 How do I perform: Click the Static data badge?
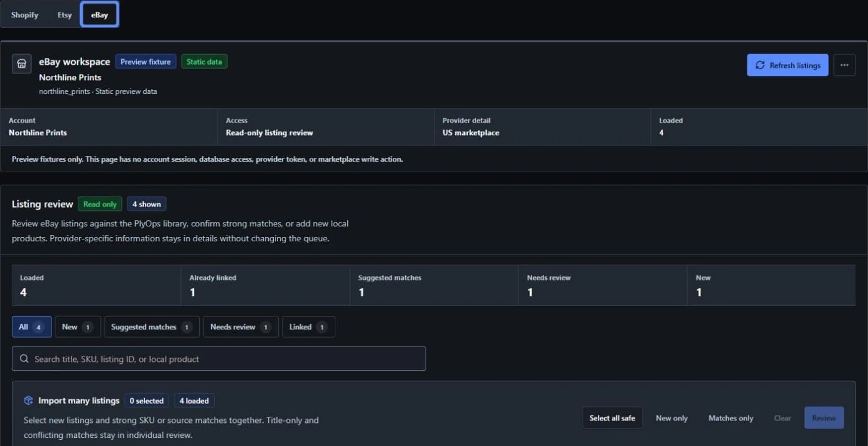204,62
